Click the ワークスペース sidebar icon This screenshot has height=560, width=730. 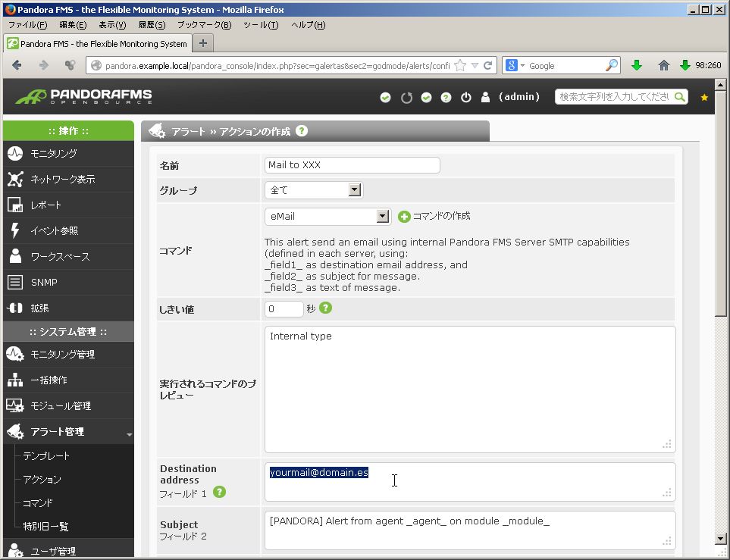15,256
